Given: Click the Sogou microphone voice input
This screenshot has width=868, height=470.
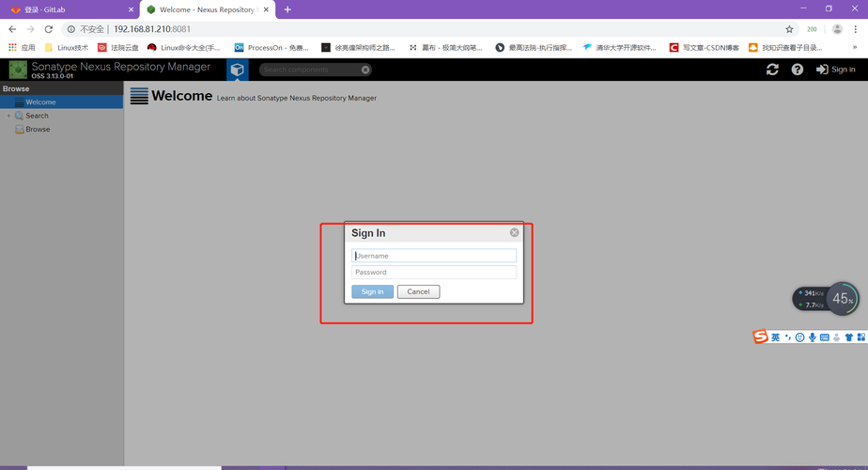Looking at the screenshot, I should (812, 337).
